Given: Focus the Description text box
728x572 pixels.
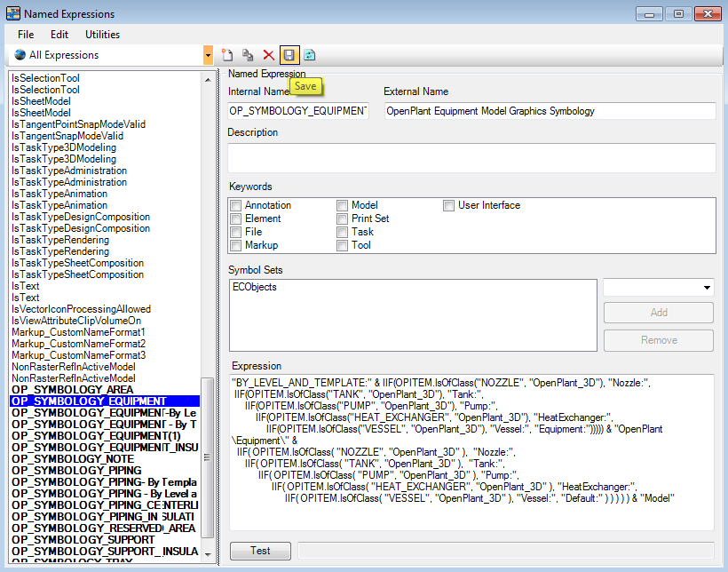Looking at the screenshot, I should (x=471, y=158).
